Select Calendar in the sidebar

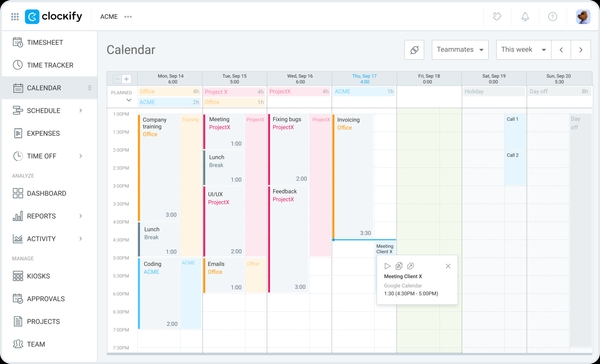pos(49,88)
